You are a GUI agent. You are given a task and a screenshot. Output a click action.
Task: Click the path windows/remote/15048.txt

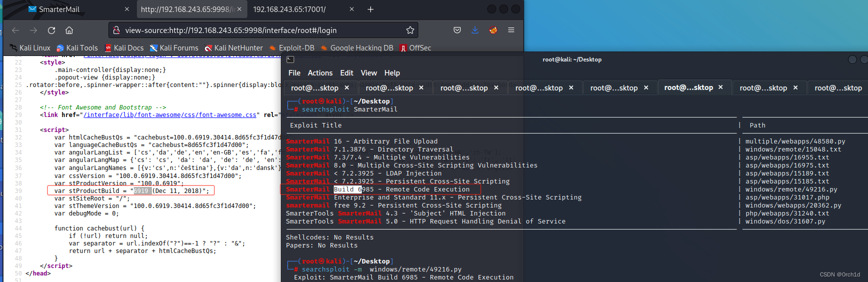click(794, 149)
